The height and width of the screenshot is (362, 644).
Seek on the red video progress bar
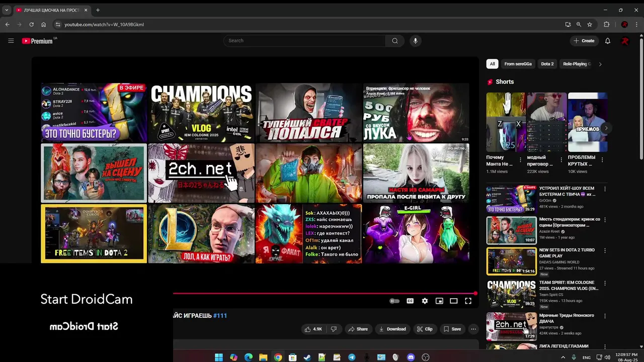tap(325, 293)
